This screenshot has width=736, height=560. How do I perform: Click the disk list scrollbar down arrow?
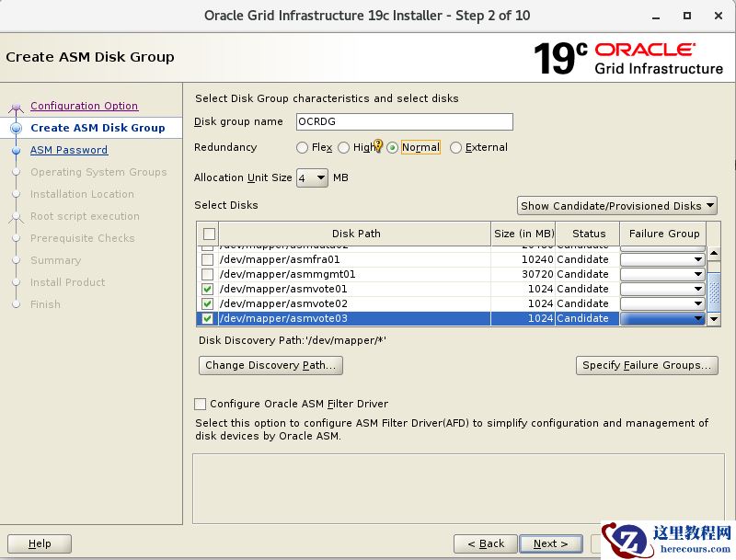tap(714, 319)
